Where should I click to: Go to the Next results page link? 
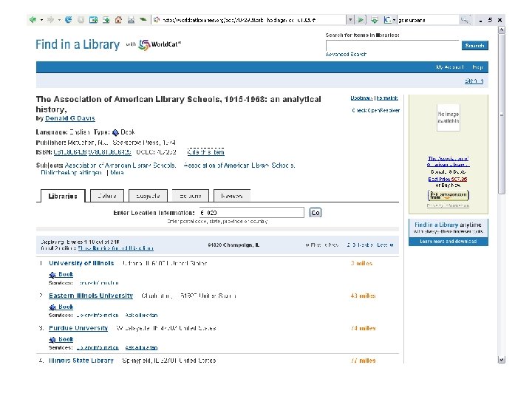point(365,245)
